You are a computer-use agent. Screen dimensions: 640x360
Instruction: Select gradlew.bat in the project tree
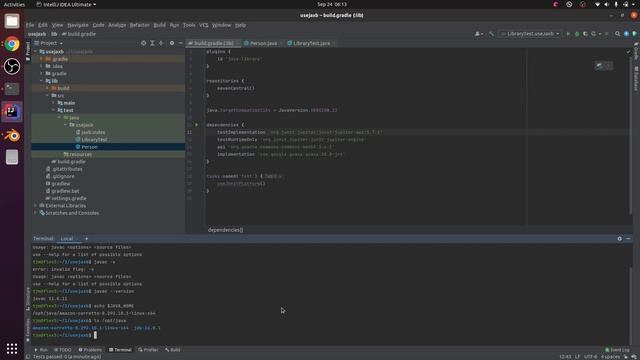(x=65, y=191)
